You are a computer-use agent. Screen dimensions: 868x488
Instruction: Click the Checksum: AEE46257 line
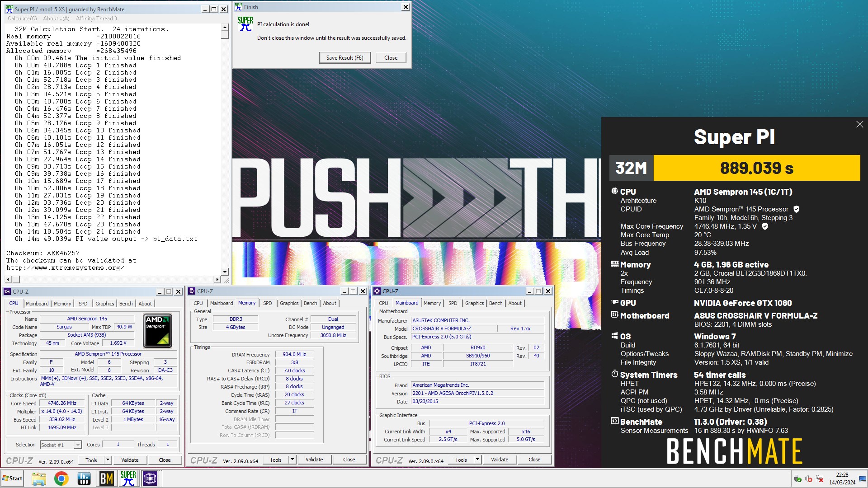pyautogui.click(x=43, y=253)
